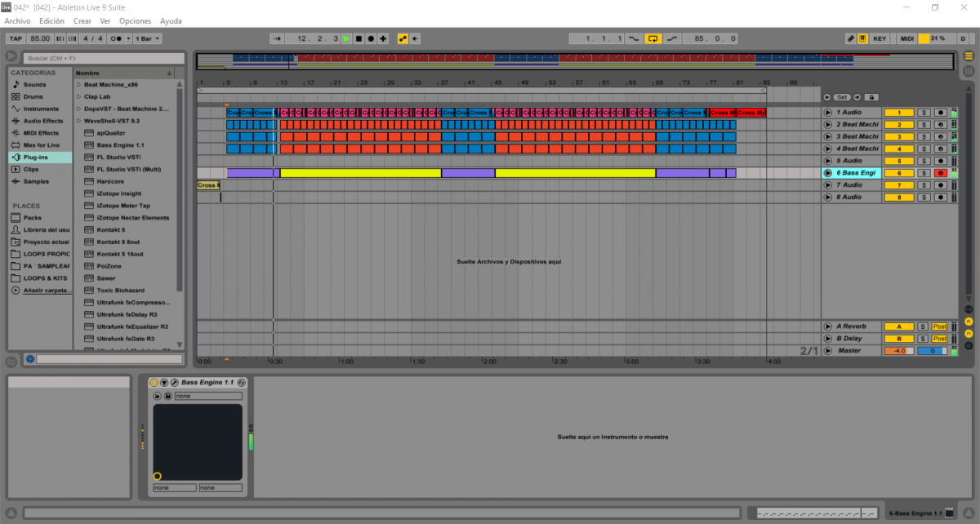Open Key Map mode with KEY button

click(880, 38)
